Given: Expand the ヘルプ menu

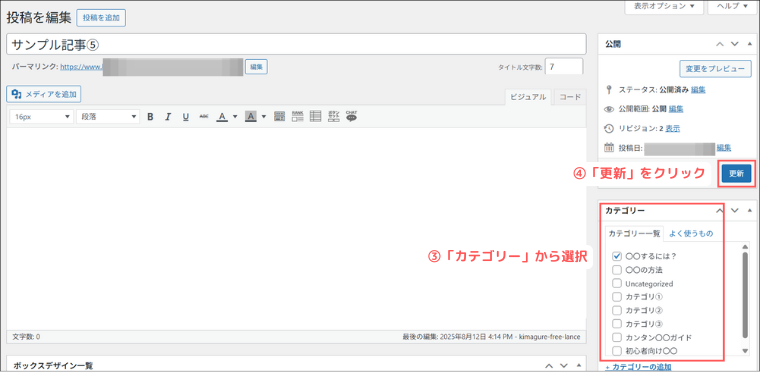Looking at the screenshot, I should pos(732,6).
